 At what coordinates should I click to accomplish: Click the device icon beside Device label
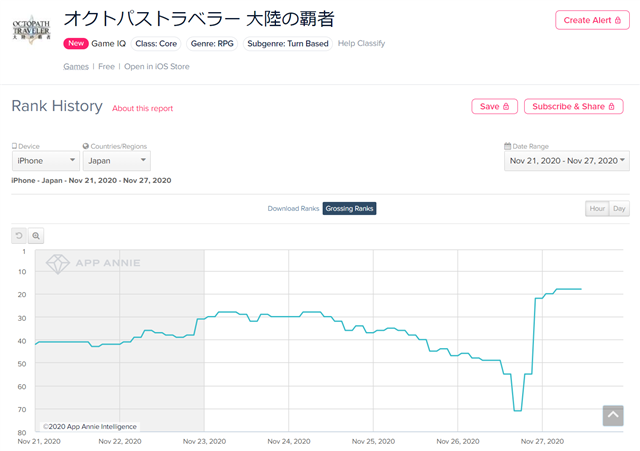pyautogui.click(x=14, y=146)
